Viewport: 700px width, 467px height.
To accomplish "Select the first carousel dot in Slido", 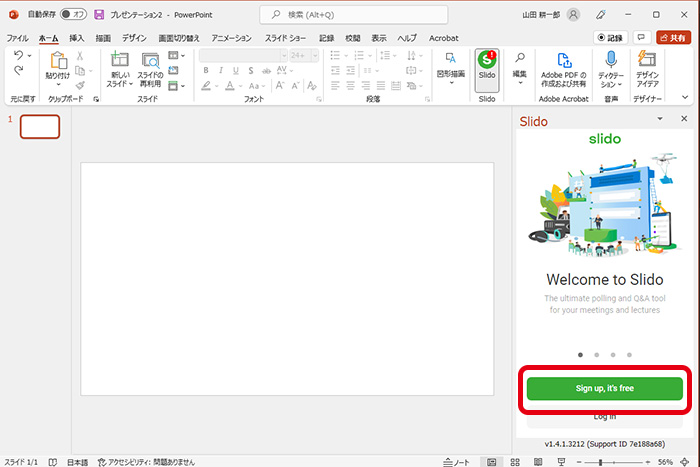I will click(580, 355).
